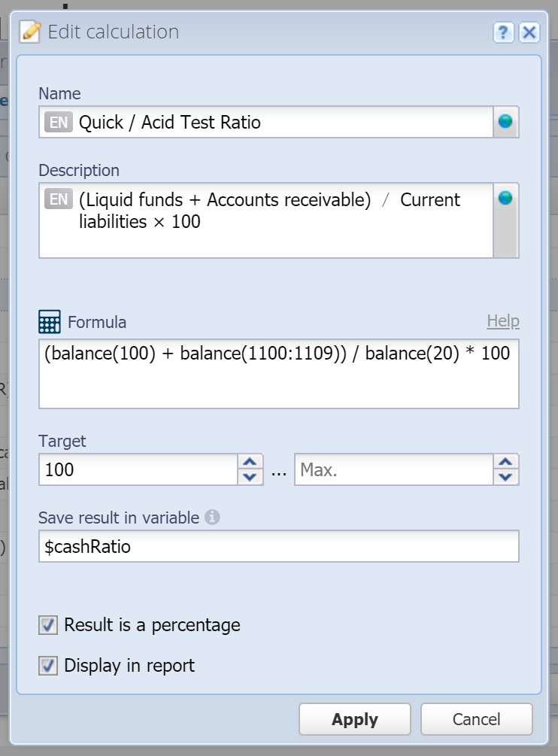Click into the Formula text area
The image size is (558, 756).
(278, 374)
